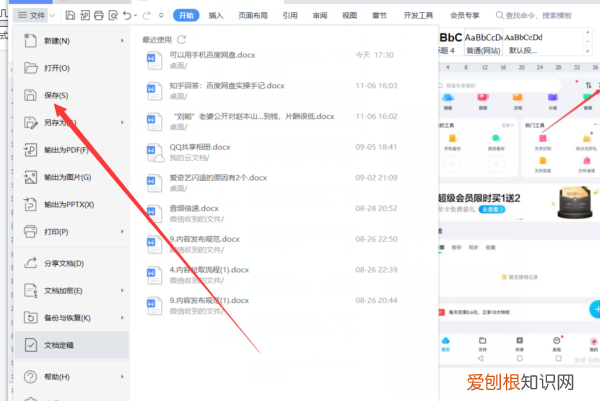The image size is (600, 401).
Task: Apply the 默认段... style from gallery
Action: (x=523, y=43)
